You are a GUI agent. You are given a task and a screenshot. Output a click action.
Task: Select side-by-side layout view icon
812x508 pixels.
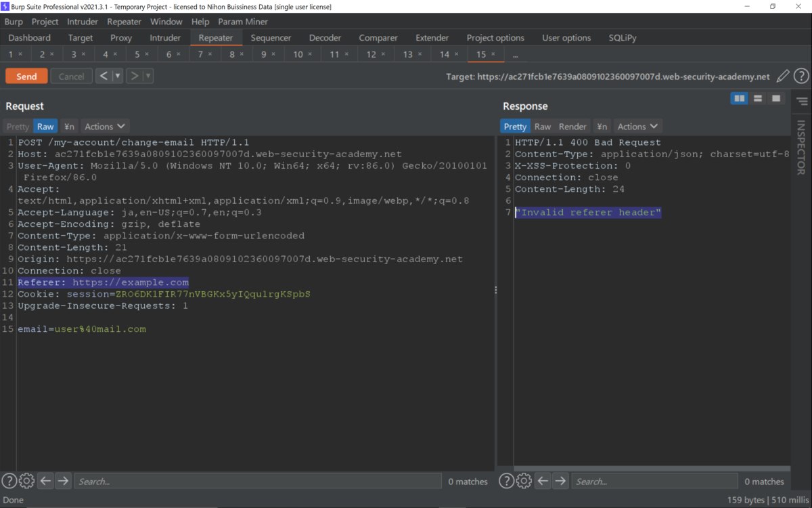[740, 99]
